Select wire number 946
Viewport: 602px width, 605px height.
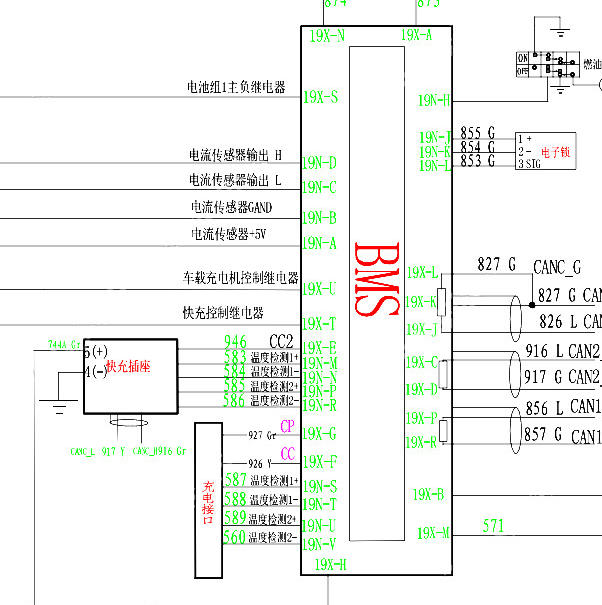coord(235,342)
